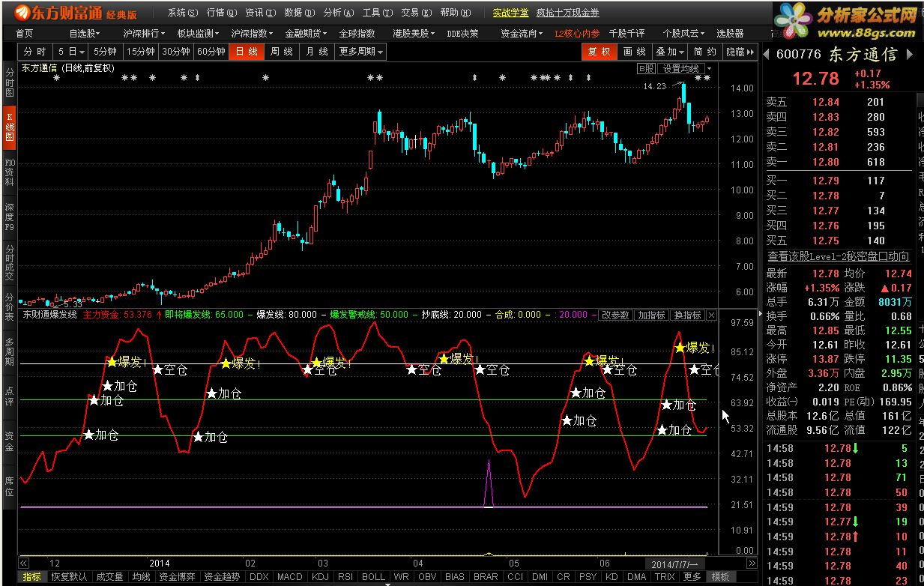
Task: Select the BOLL indicator tab
Action: tap(372, 577)
